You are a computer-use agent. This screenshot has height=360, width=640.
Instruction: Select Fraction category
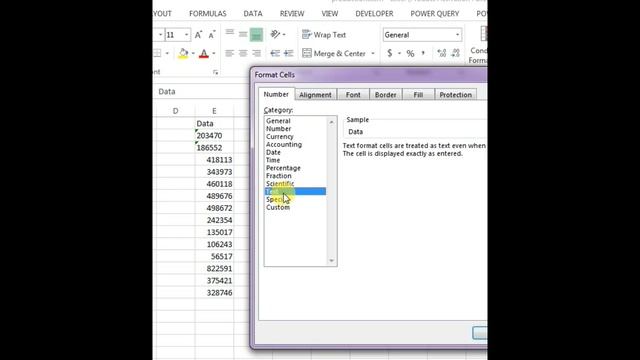click(279, 176)
